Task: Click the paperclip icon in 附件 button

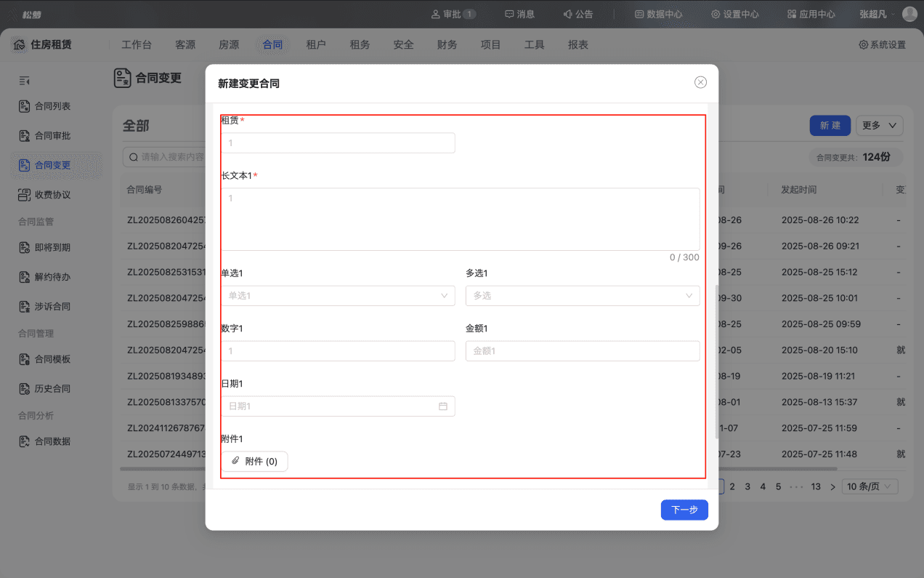Action: tap(235, 461)
